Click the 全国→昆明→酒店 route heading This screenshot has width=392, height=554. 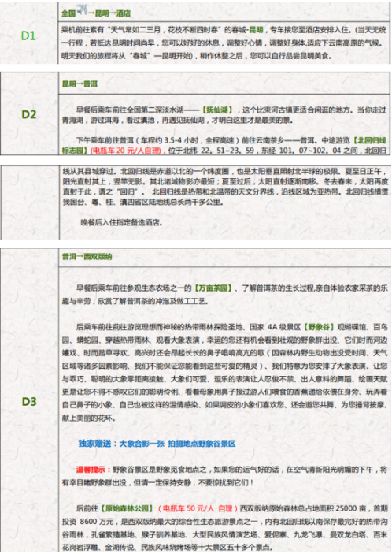[96, 13]
